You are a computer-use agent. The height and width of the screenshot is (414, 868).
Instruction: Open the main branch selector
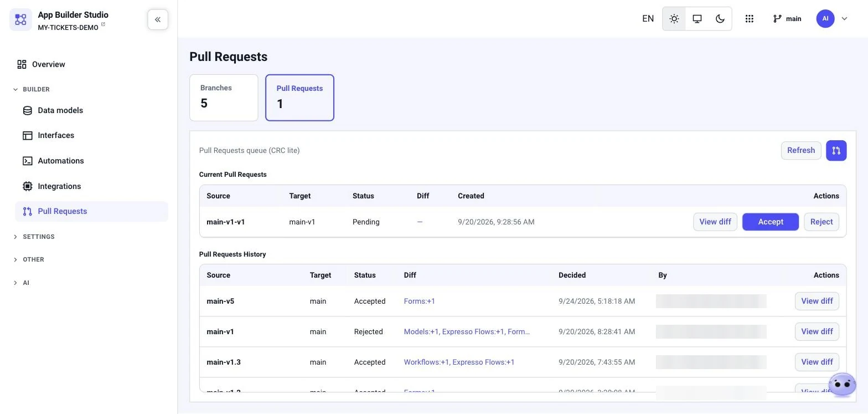click(787, 19)
